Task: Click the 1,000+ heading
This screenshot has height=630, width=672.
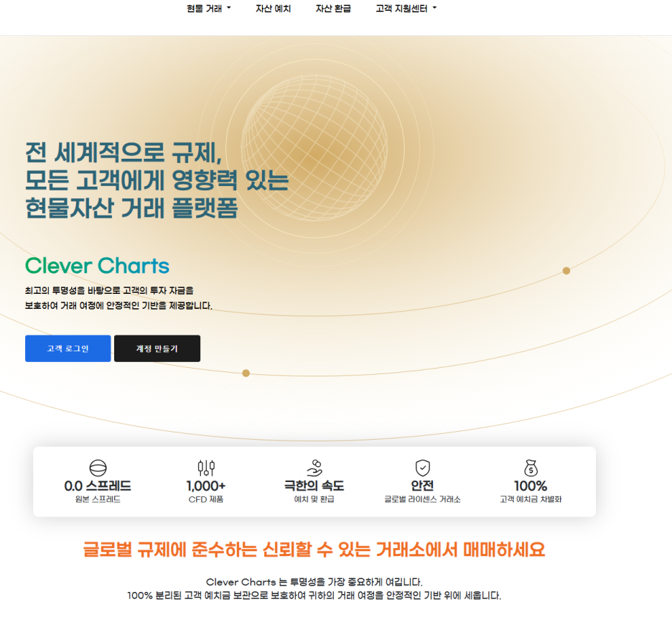Action: (x=206, y=486)
